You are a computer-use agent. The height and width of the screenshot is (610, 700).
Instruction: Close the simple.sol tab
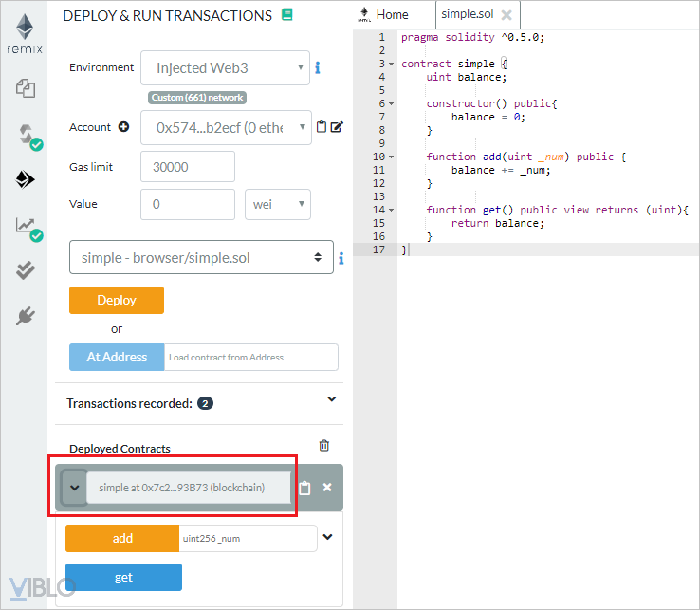507,15
